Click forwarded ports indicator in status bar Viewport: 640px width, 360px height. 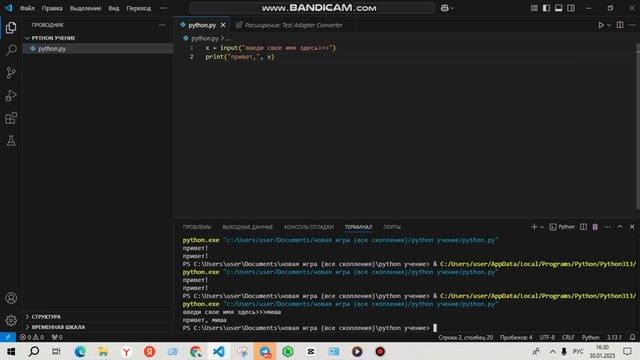click(x=57, y=337)
